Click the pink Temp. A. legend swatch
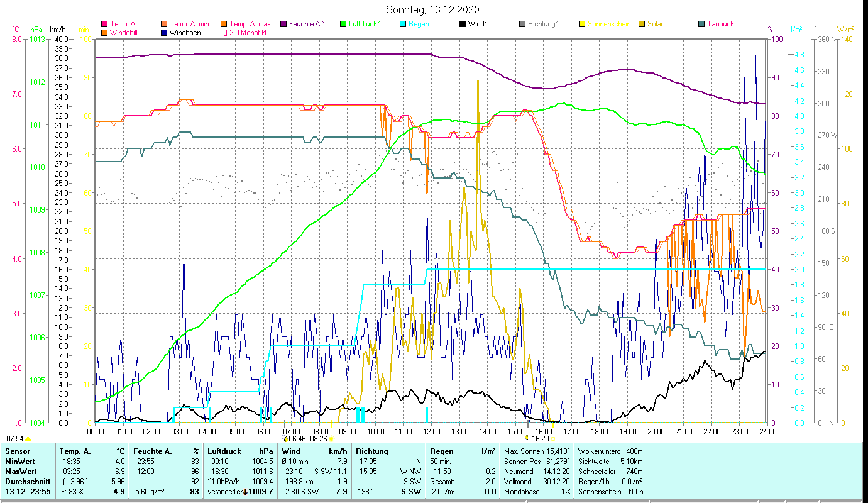This screenshot has height=503, width=868. (x=104, y=24)
